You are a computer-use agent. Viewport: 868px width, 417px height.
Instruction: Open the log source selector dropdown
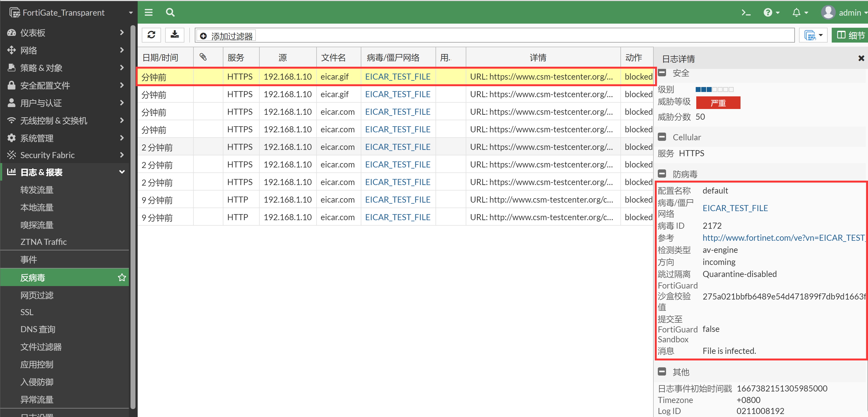(813, 35)
